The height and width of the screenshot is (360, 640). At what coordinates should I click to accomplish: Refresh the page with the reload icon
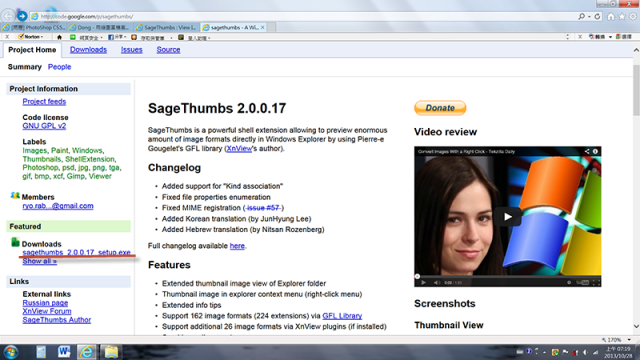click(598, 16)
